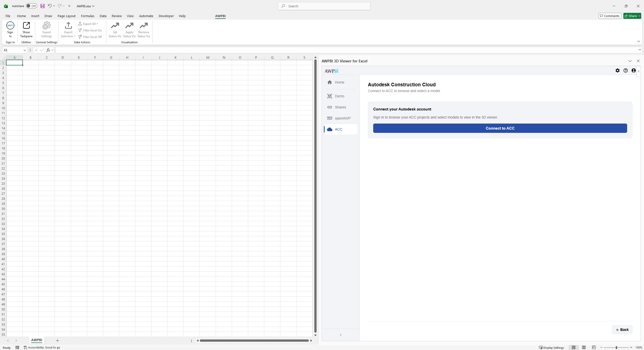This screenshot has height=350, width=644.
Task: Select the AWPBI sheet tab
Action: [x=37, y=340]
